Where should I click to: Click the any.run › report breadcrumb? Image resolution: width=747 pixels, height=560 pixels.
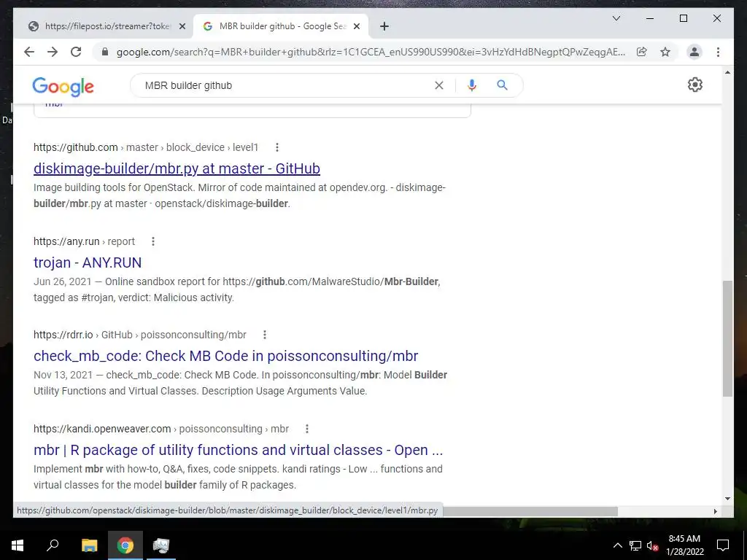point(85,241)
